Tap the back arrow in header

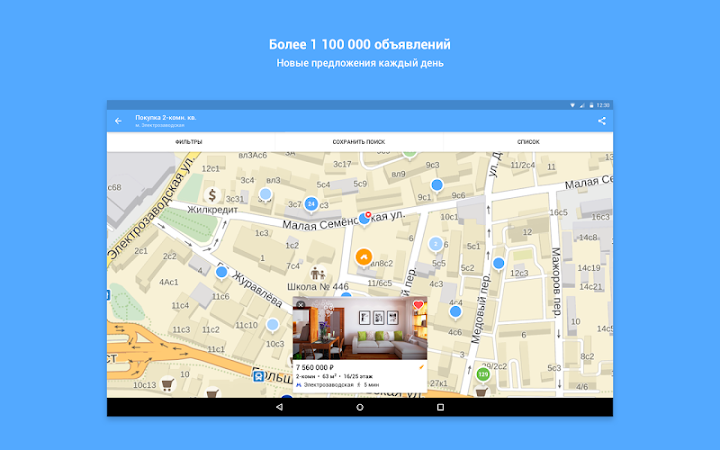click(118, 121)
